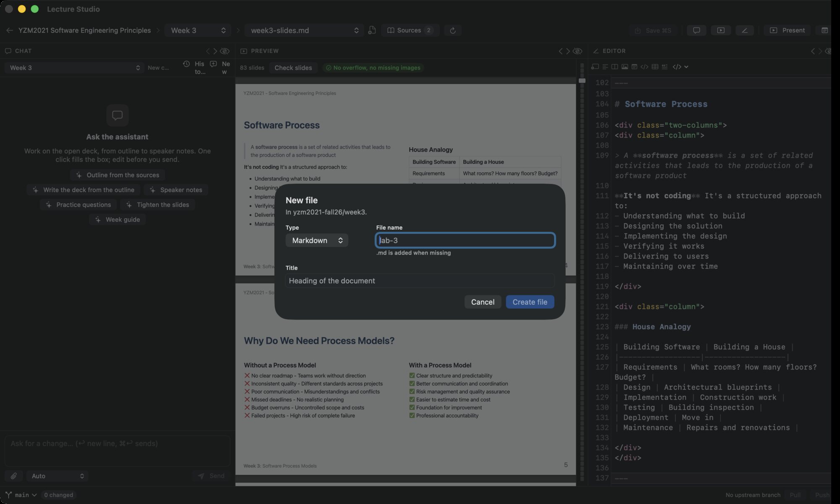This screenshot has height=504, width=840.
Task: Choose Tighten the slides suggestion
Action: [x=157, y=205]
